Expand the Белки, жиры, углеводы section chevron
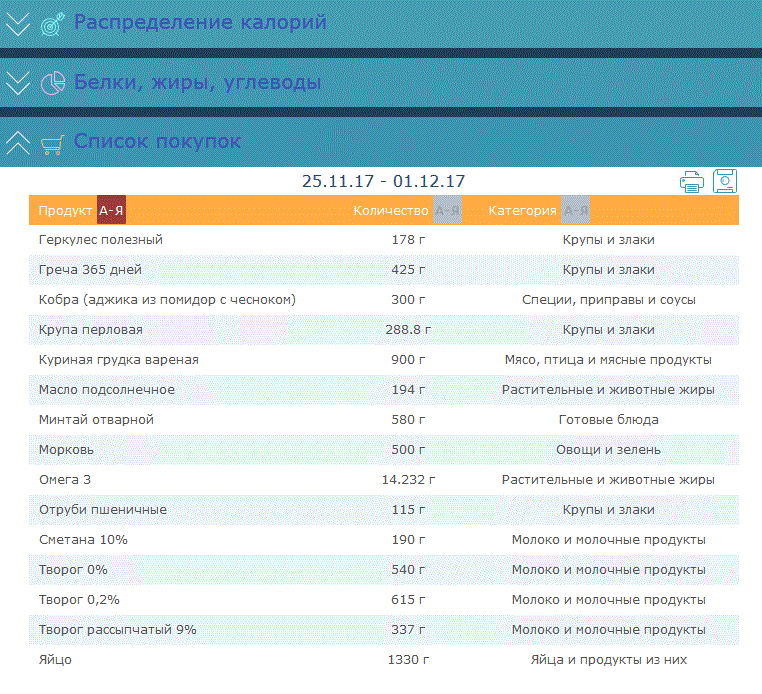The image size is (762, 694). pyautogui.click(x=18, y=83)
